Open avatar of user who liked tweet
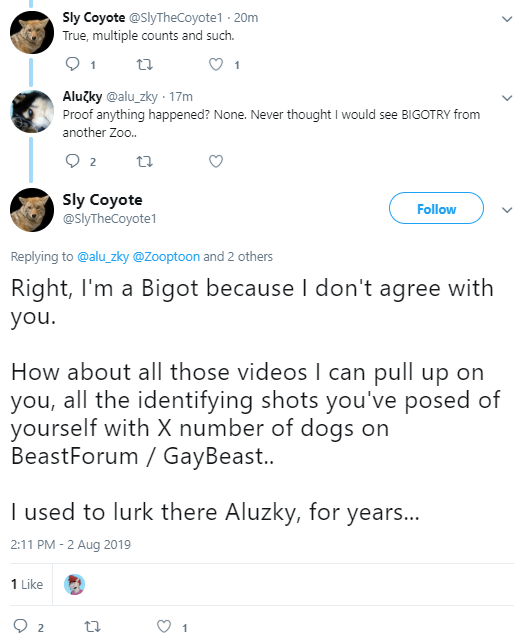This screenshot has width=521, height=633. [x=74, y=584]
